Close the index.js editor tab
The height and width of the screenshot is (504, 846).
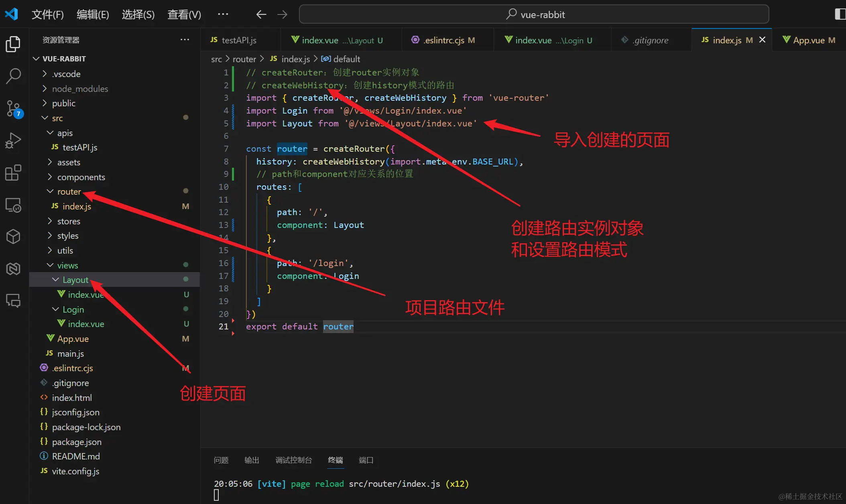(x=762, y=40)
